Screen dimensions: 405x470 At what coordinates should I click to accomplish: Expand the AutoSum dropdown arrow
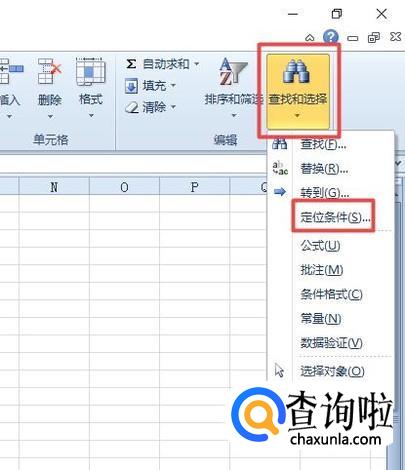(x=197, y=63)
